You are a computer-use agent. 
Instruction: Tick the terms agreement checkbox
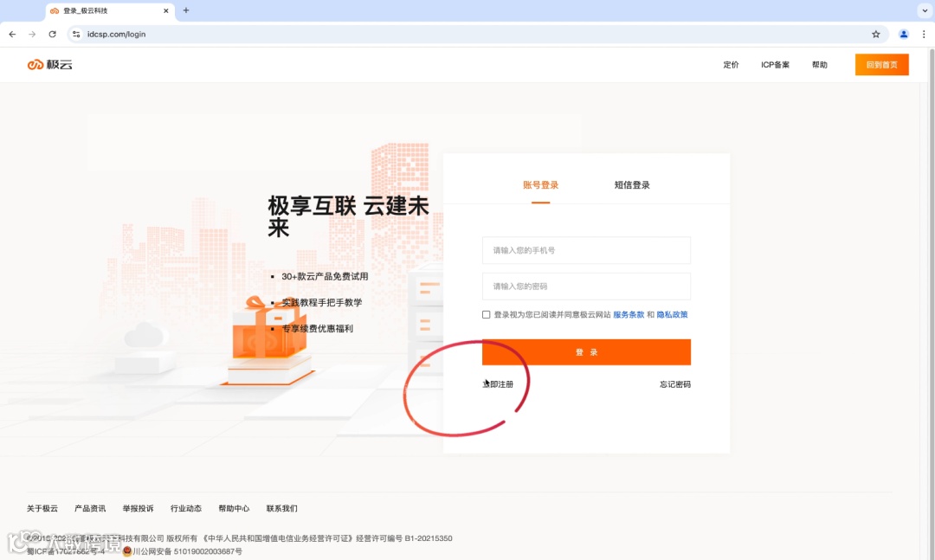(486, 314)
